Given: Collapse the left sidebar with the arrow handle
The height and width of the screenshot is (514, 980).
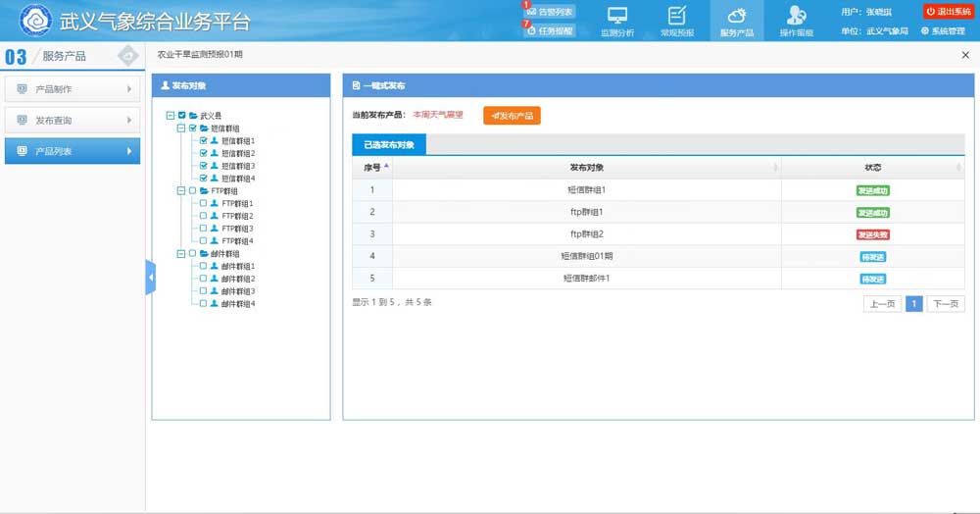Looking at the screenshot, I should click(x=150, y=278).
